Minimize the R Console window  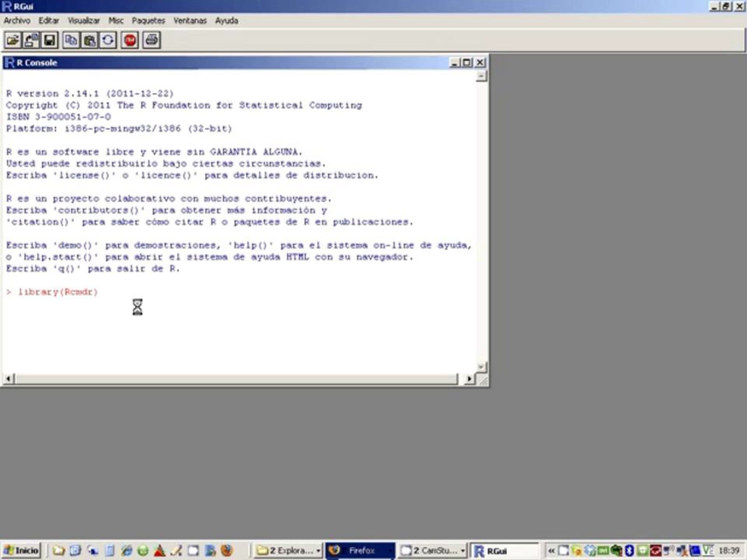tap(454, 63)
